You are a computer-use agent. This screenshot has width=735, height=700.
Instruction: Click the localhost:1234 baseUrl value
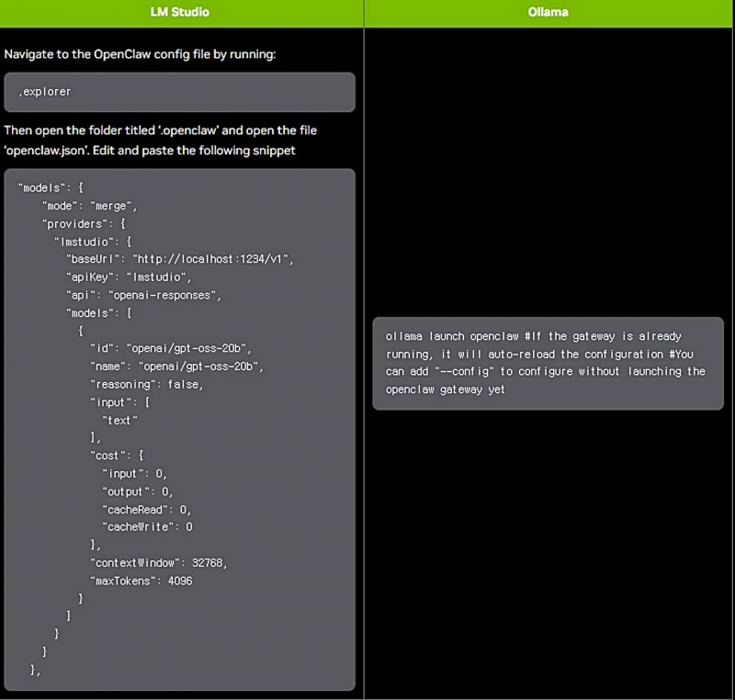coord(211,259)
